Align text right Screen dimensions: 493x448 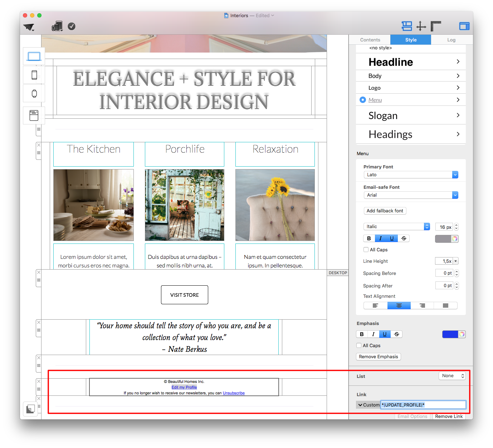[422, 306]
